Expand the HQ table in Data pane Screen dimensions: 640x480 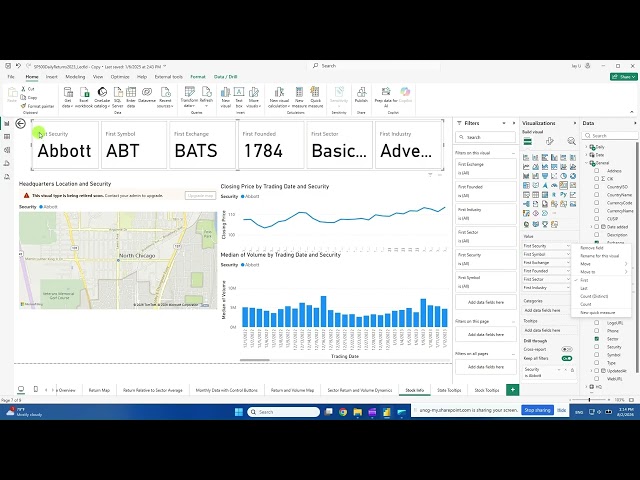pyautogui.click(x=587, y=387)
